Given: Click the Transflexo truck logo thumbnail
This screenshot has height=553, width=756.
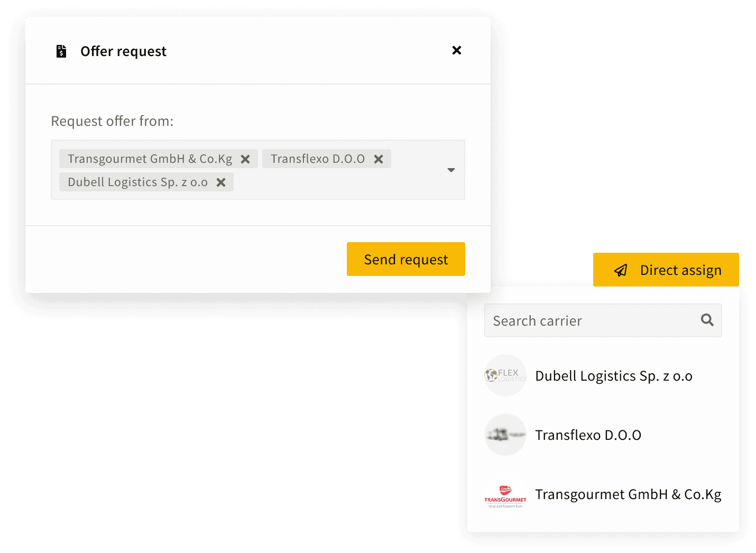Looking at the screenshot, I should pos(505,435).
